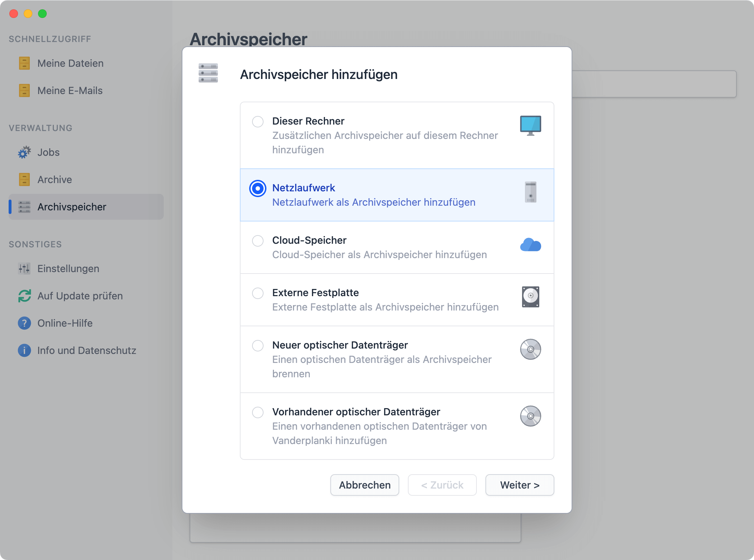The width and height of the screenshot is (754, 560).
Task: Select Cloud-Speicher as archive storage
Action: (257, 241)
